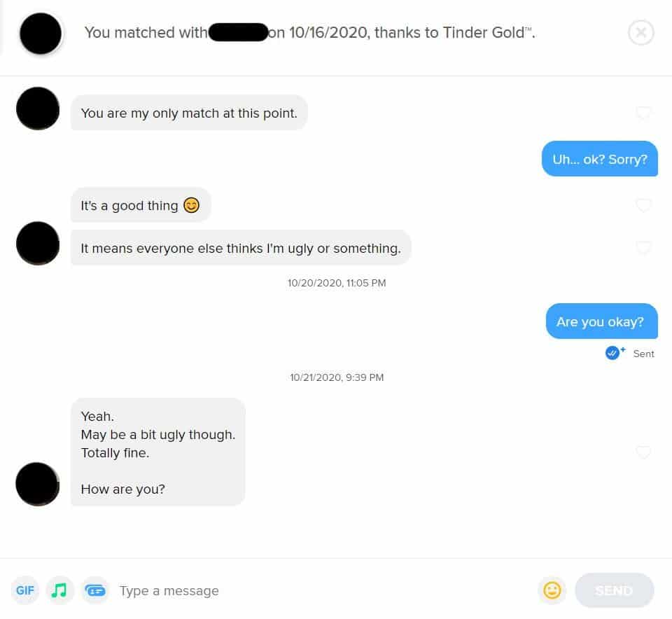Click avatar beside 'How are you?' message
Screen dimensions: 672x619
point(38,485)
